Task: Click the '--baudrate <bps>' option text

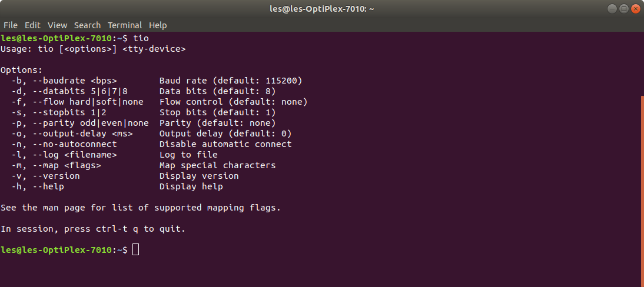Action: tap(79, 81)
